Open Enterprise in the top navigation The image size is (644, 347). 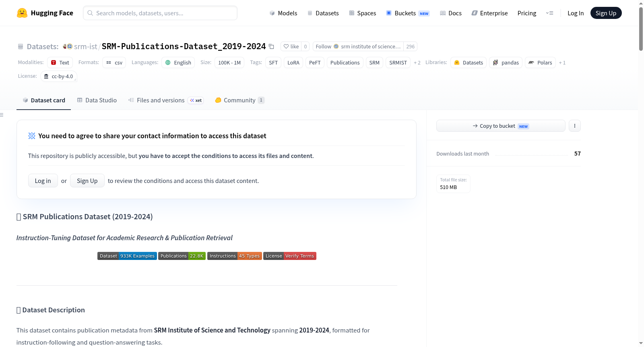(489, 13)
